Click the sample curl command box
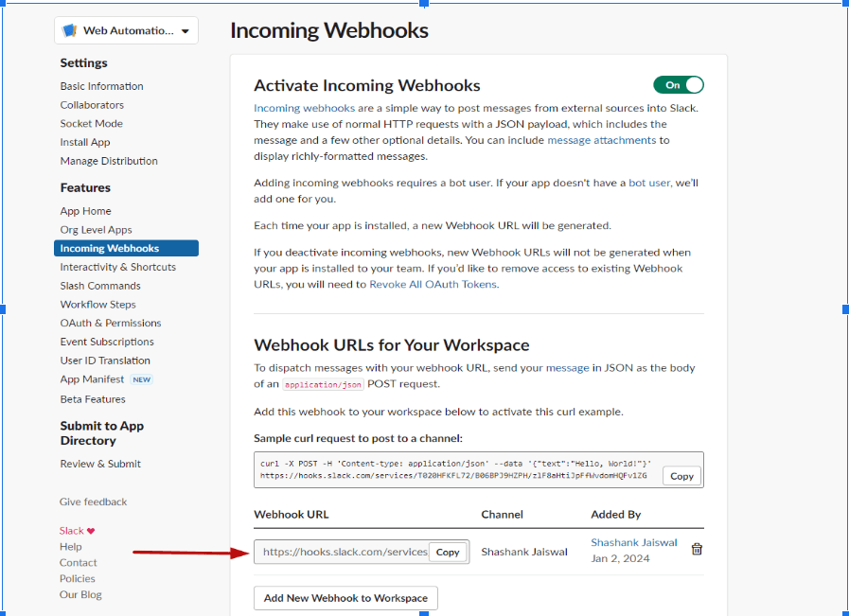The image size is (849, 616). [479, 470]
